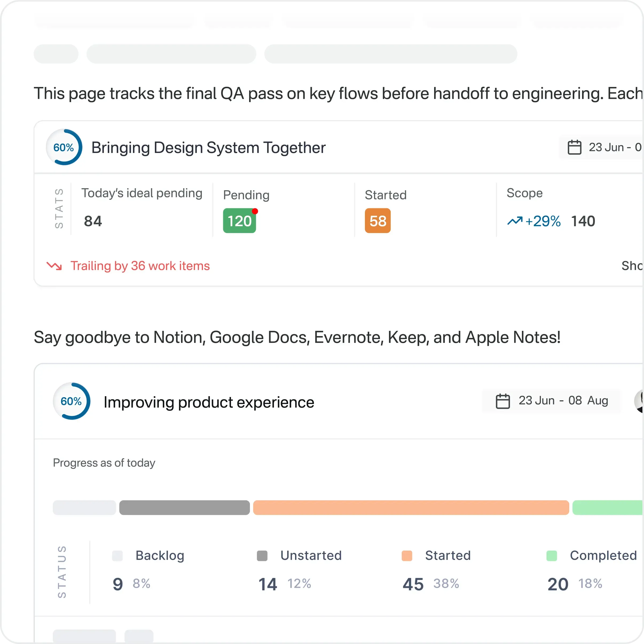Click calendar icon in the top cycle card

click(574, 147)
